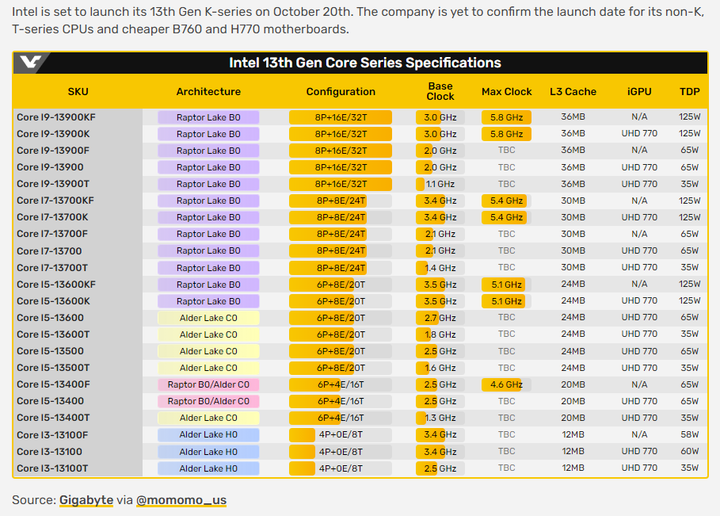Select the Core I5-13600 SKU cell
Image resolution: width=720 pixels, height=516 pixels.
(78, 317)
